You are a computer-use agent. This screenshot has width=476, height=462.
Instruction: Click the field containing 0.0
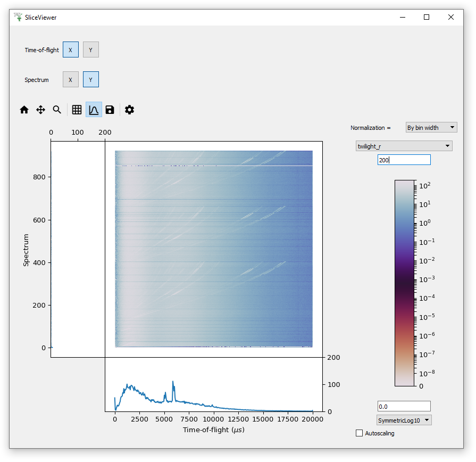tap(404, 406)
